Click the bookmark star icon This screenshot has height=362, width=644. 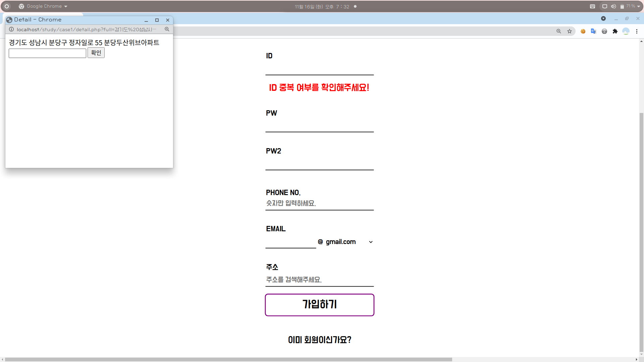570,31
